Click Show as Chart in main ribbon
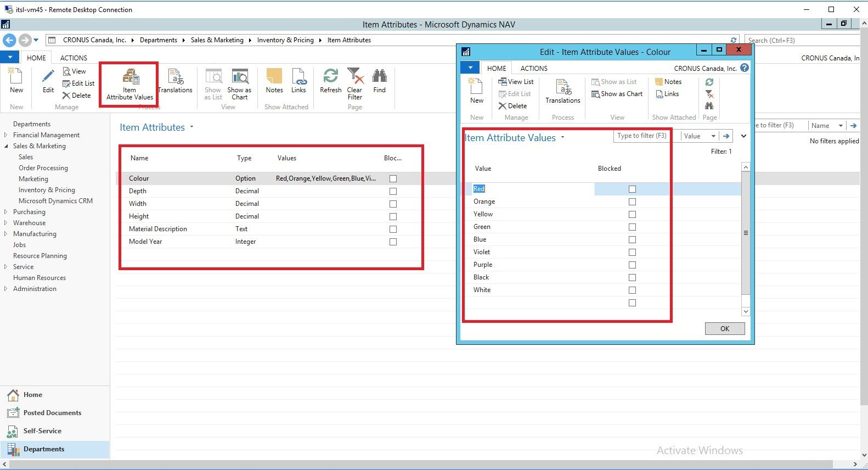This screenshot has height=470, width=868. (239, 85)
